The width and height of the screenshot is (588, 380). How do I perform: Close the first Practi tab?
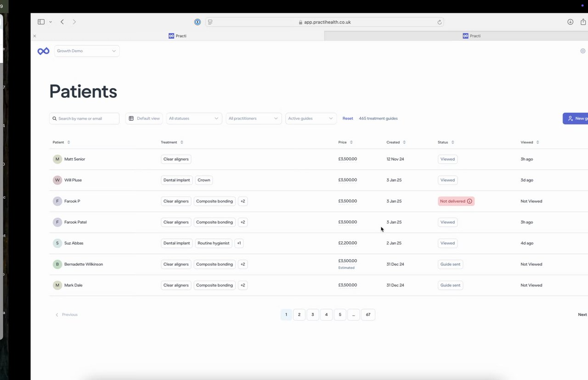pyautogui.click(x=34, y=36)
